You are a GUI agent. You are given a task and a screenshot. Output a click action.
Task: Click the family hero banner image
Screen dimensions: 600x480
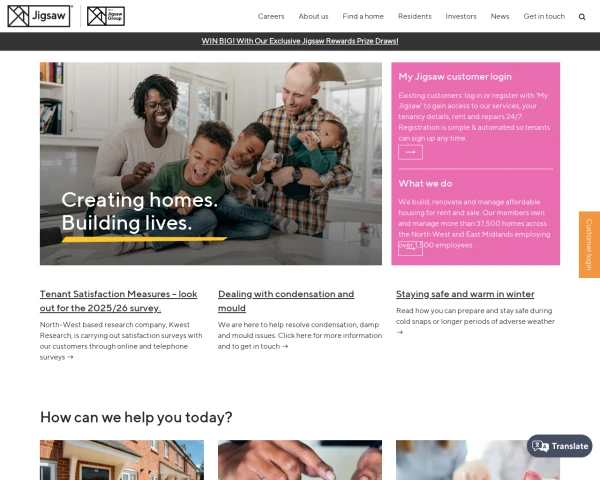pos(211,163)
